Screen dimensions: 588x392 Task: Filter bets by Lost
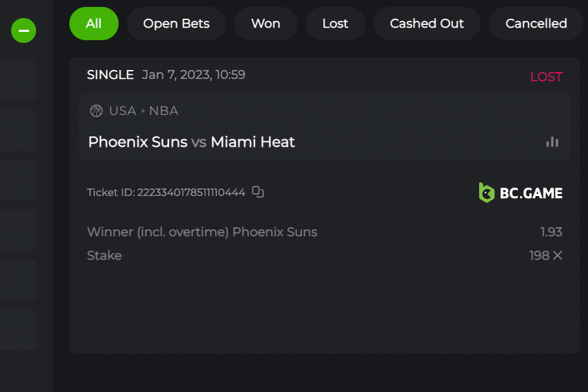335,24
